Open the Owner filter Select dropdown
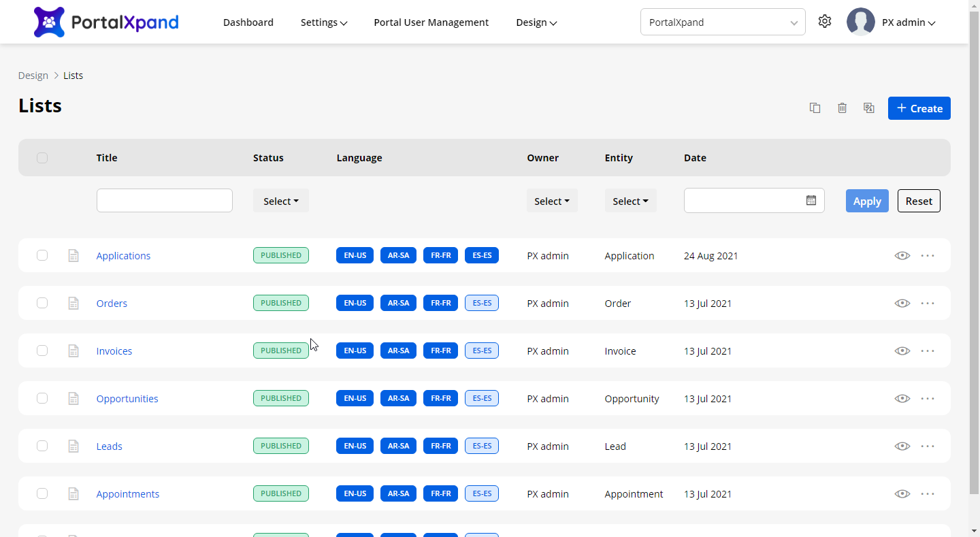This screenshot has height=537, width=980. click(x=552, y=201)
